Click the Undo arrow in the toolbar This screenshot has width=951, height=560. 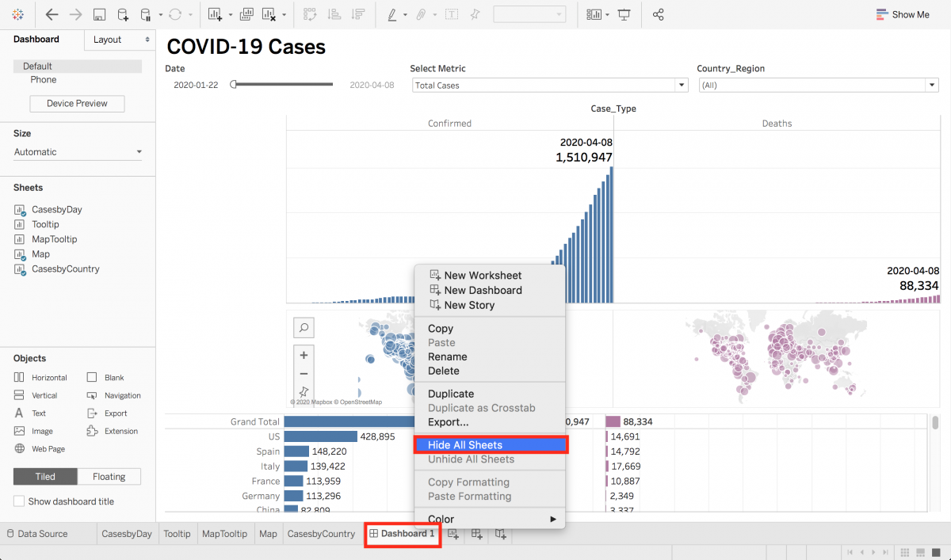tap(51, 14)
